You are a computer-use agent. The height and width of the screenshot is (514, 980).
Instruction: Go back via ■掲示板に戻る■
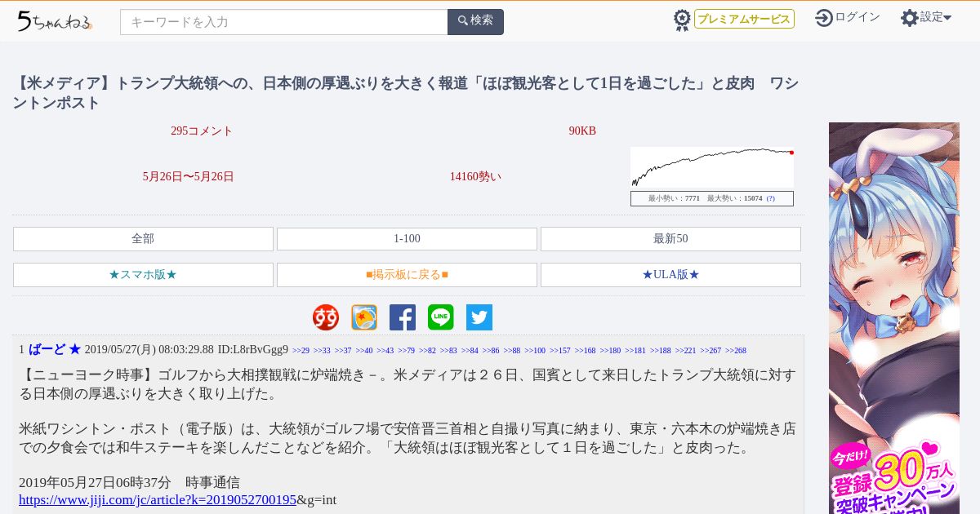point(407,275)
